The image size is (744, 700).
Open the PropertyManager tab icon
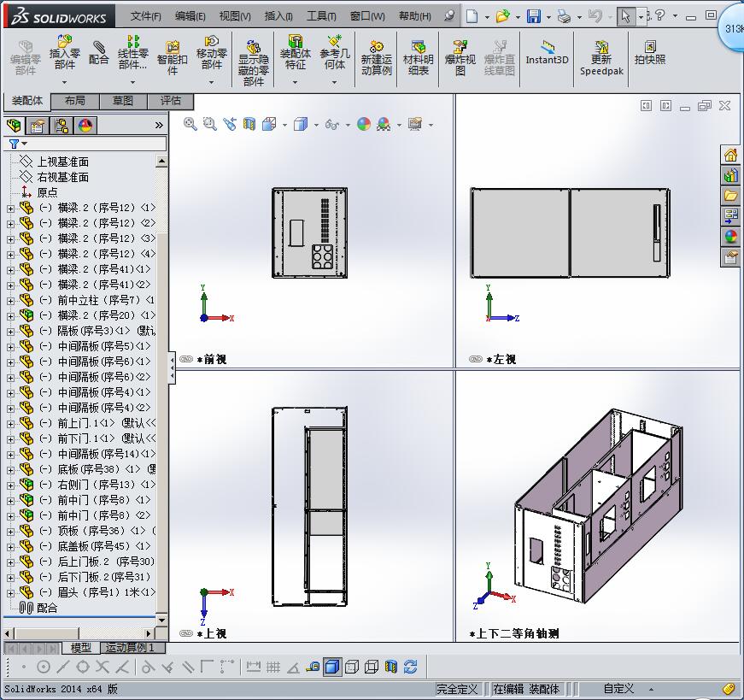[37, 126]
